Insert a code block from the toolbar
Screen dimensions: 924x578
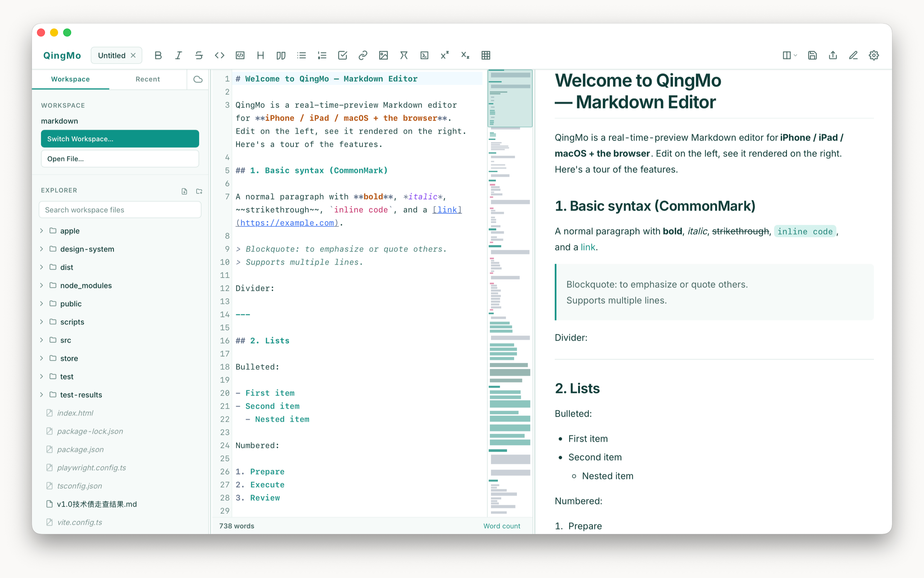(x=240, y=56)
